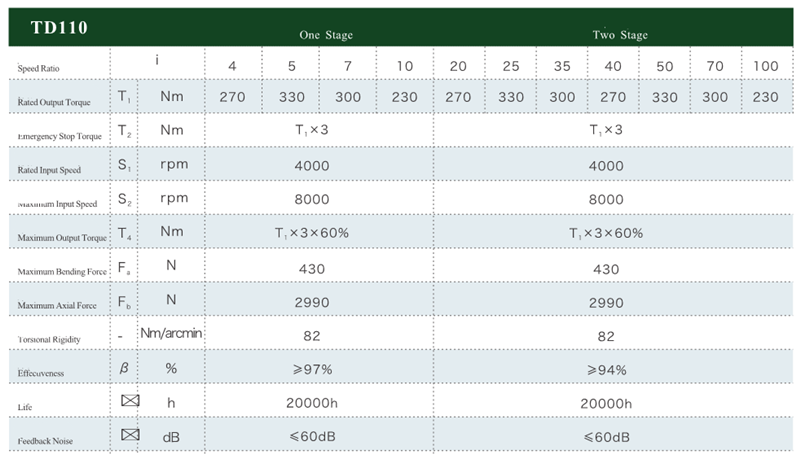The width and height of the screenshot is (800, 454).
Task: Click the crossed-box symbol in Feedback Noise row
Action: (x=128, y=436)
